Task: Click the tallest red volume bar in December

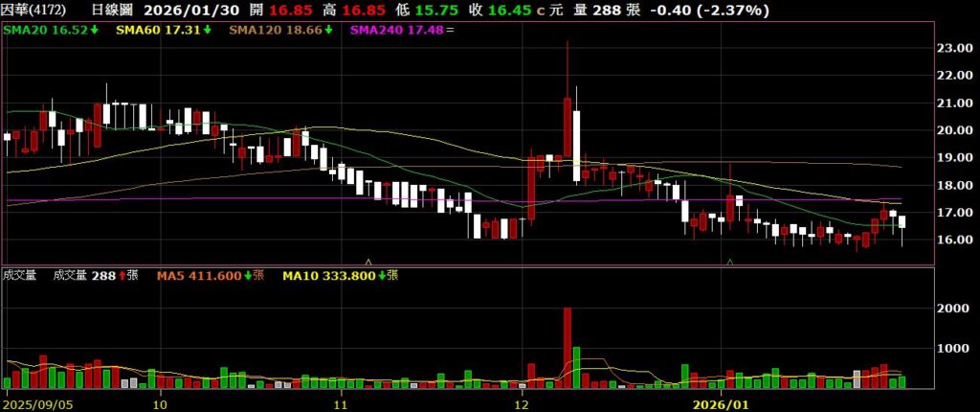Action: [x=567, y=347]
